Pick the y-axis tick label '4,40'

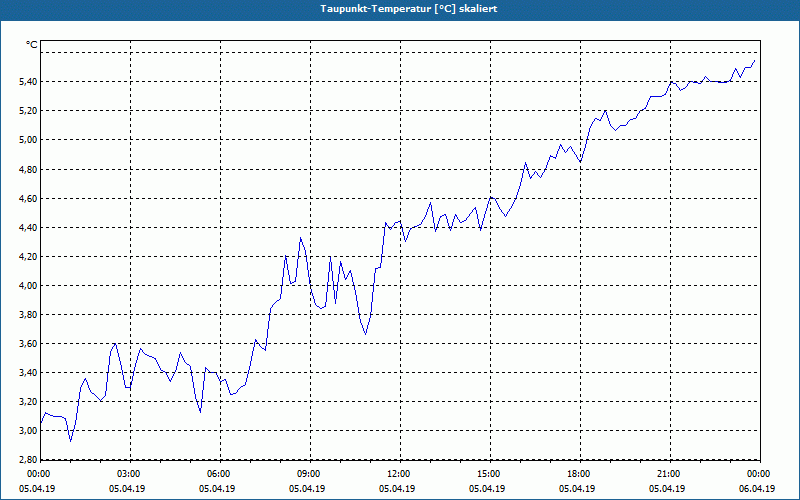coord(28,228)
